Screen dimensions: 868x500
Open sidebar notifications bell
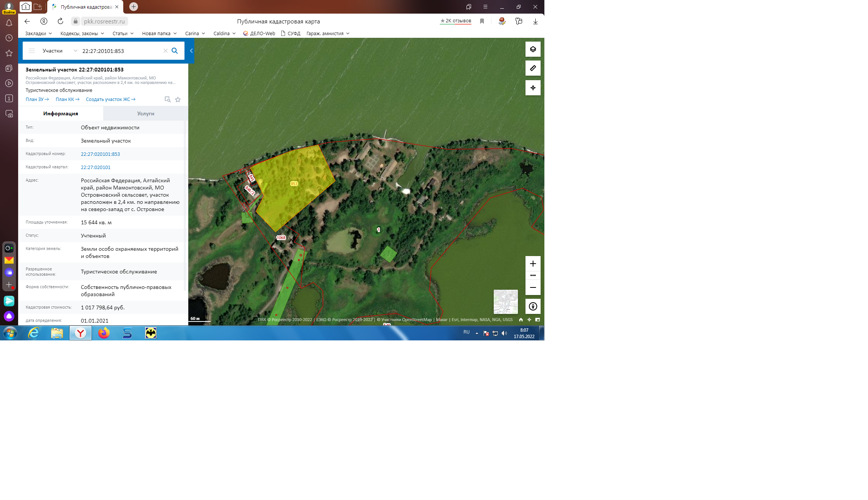pos(9,23)
